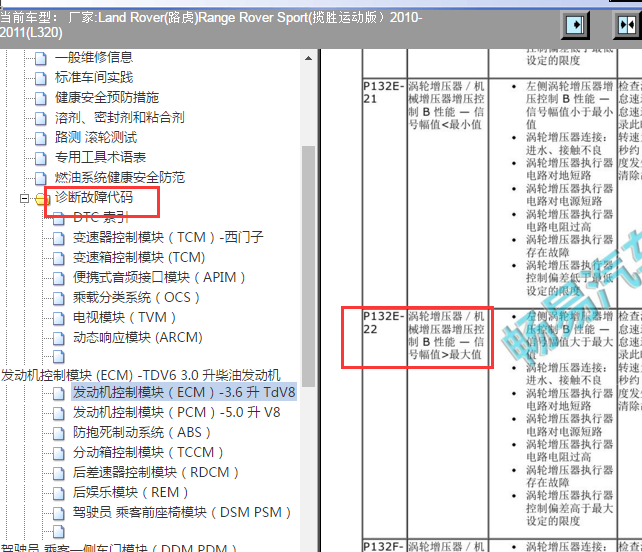The image size is (642, 552).
Task: Click page icon beside ECM 3.6 升 TdV8
Action: (59, 394)
